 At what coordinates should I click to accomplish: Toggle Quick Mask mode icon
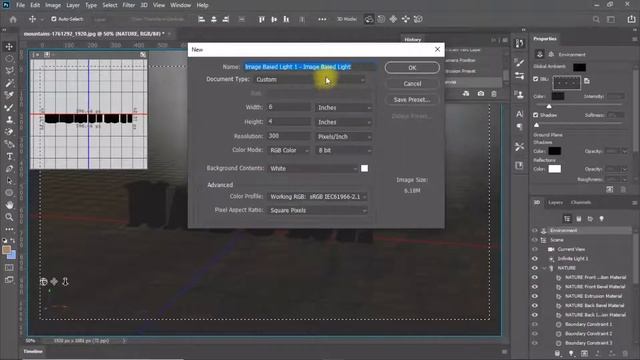coord(9,268)
